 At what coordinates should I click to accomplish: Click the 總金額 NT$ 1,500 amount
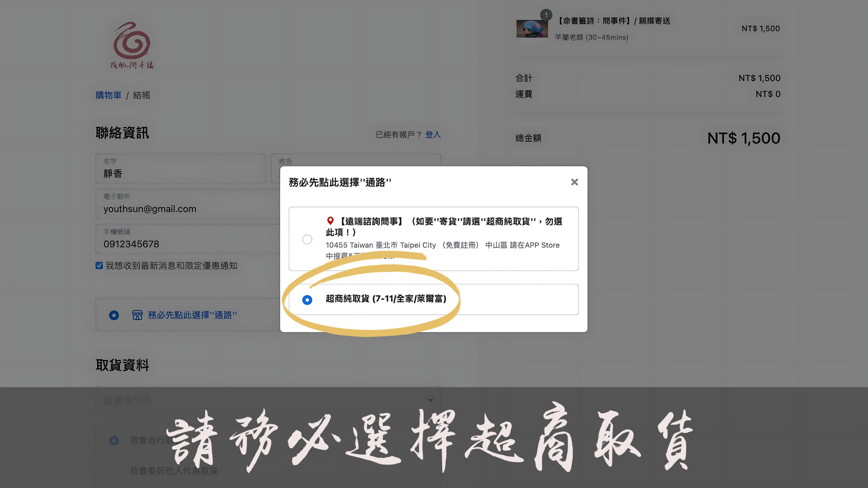tap(744, 138)
